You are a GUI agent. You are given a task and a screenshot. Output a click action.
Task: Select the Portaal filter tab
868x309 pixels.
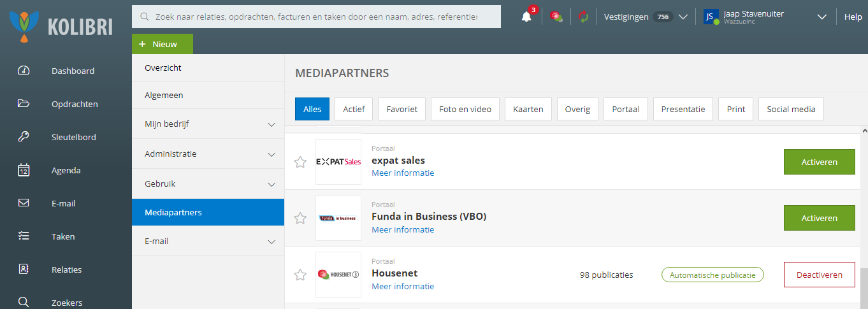click(x=626, y=109)
